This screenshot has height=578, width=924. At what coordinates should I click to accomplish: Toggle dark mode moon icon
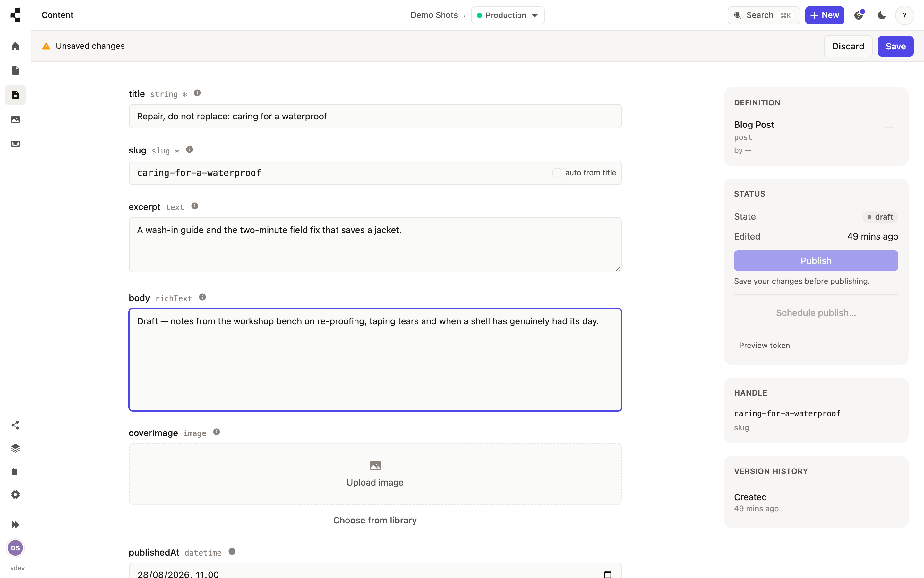pos(882,15)
